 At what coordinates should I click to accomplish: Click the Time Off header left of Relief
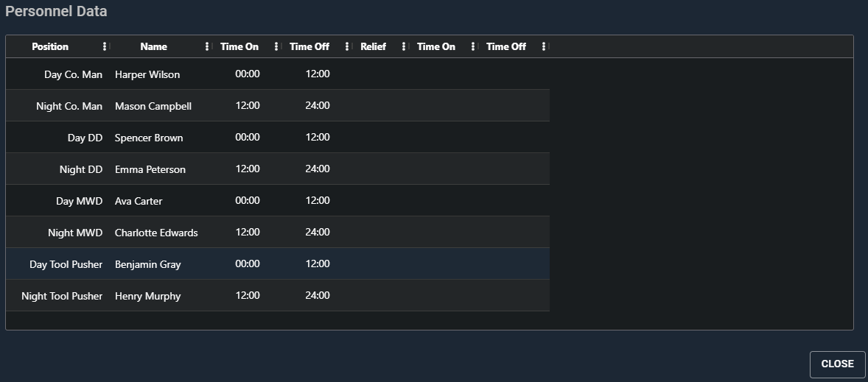309,46
